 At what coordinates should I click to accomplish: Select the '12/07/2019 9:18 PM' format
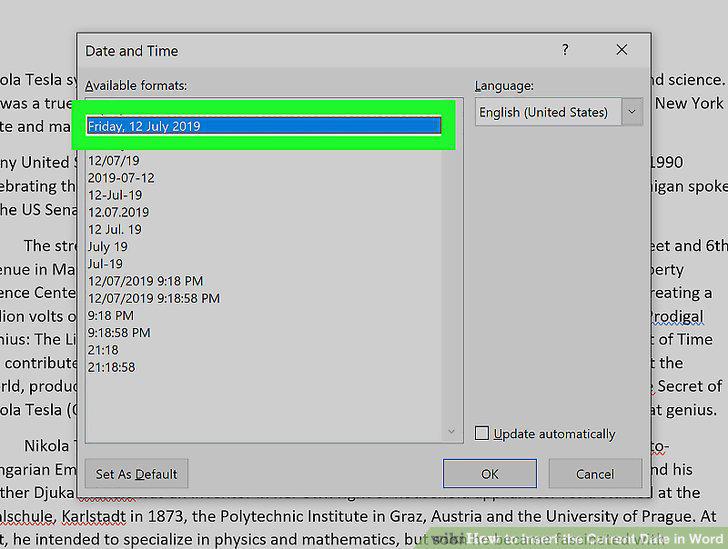(145, 281)
